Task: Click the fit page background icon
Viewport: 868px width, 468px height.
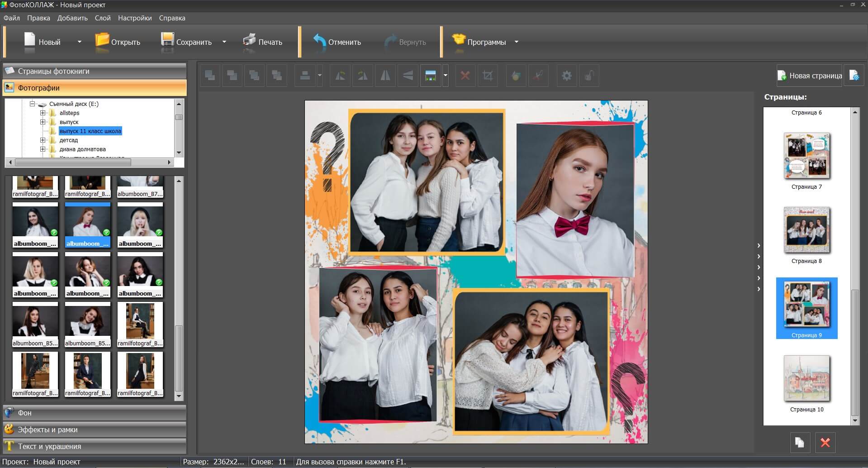Action: (431, 76)
